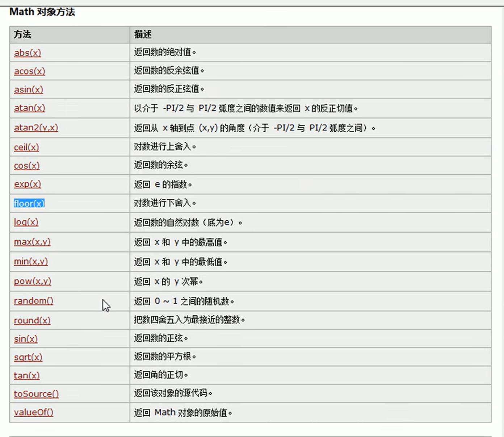Open the abs(x) method link
This screenshot has height=437, width=504.
pyautogui.click(x=28, y=53)
